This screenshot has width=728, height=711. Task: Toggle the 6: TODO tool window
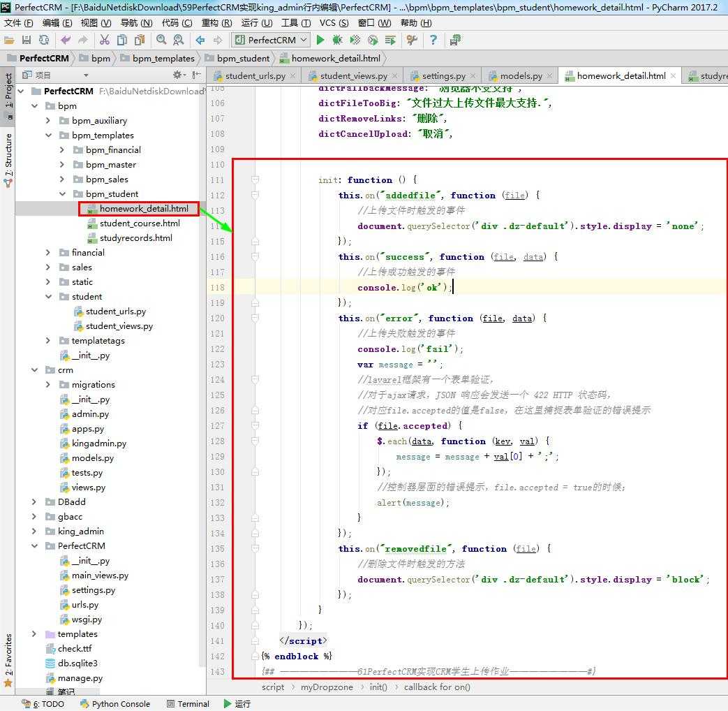[43, 704]
